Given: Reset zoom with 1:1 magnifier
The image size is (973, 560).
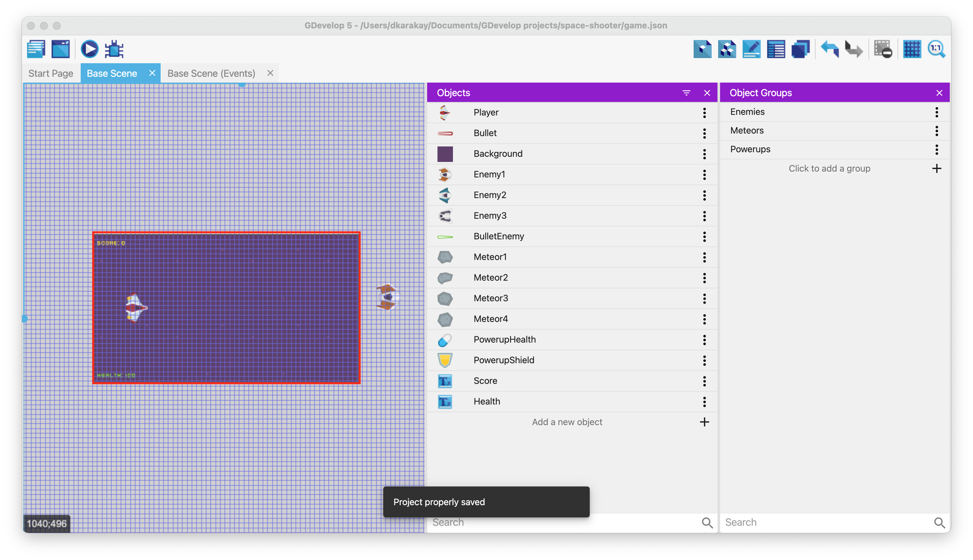Looking at the screenshot, I should [x=936, y=49].
